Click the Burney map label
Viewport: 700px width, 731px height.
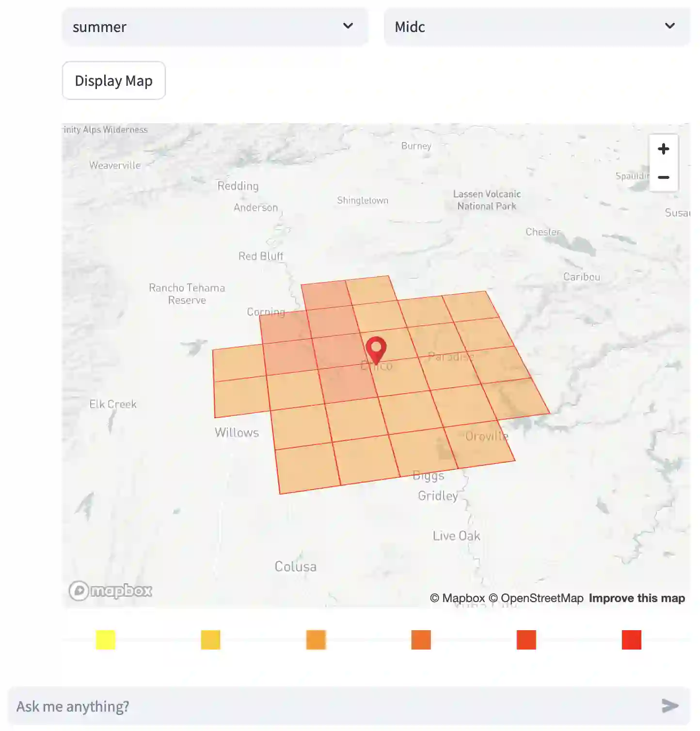416,146
